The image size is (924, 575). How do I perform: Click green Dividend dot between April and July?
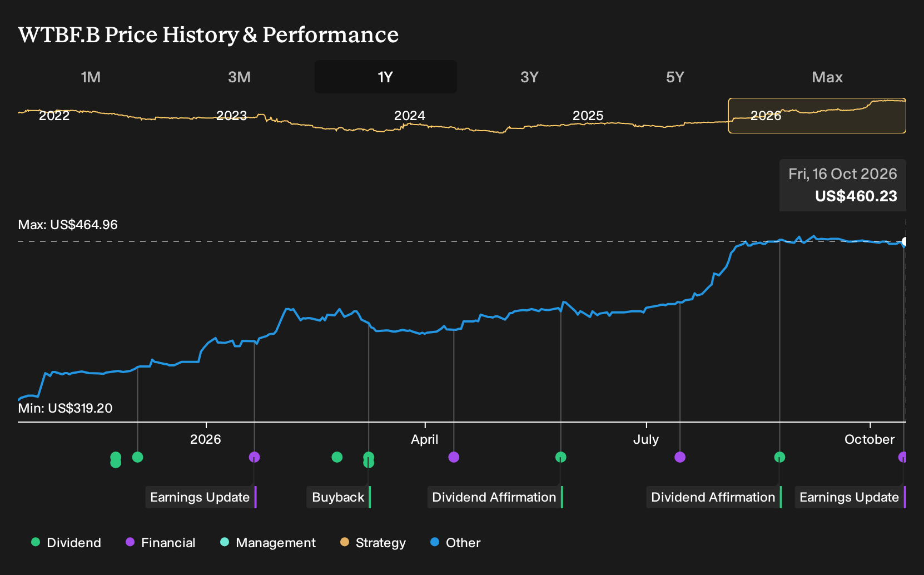[560, 457]
